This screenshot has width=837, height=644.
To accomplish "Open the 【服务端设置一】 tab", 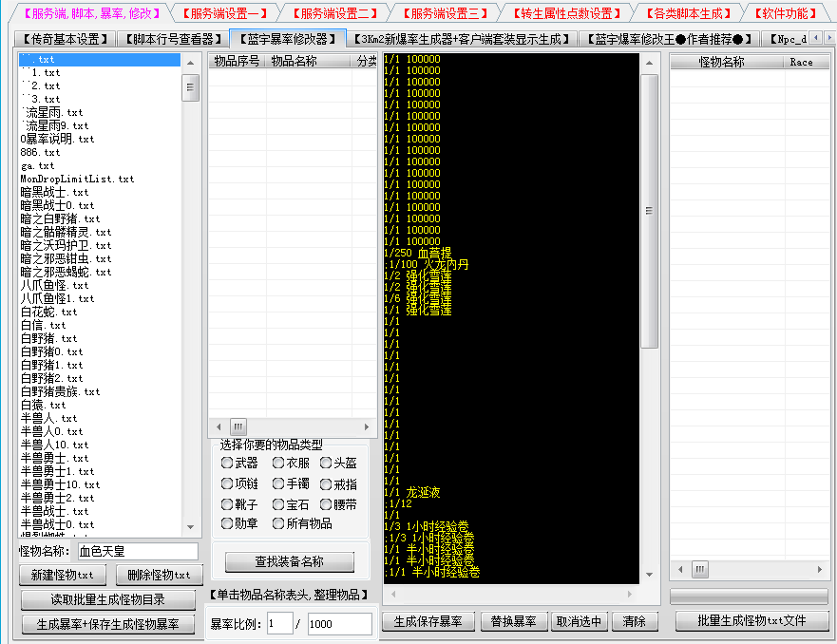I will coord(223,13).
